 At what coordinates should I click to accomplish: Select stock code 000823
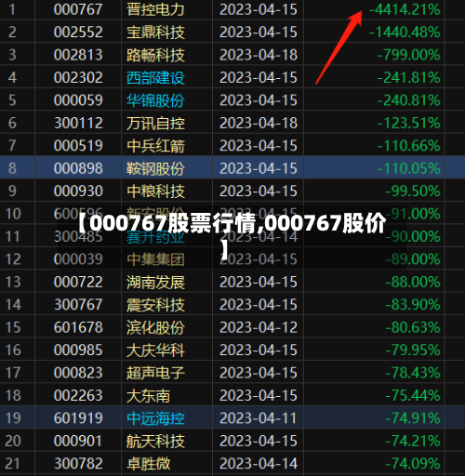point(78,373)
